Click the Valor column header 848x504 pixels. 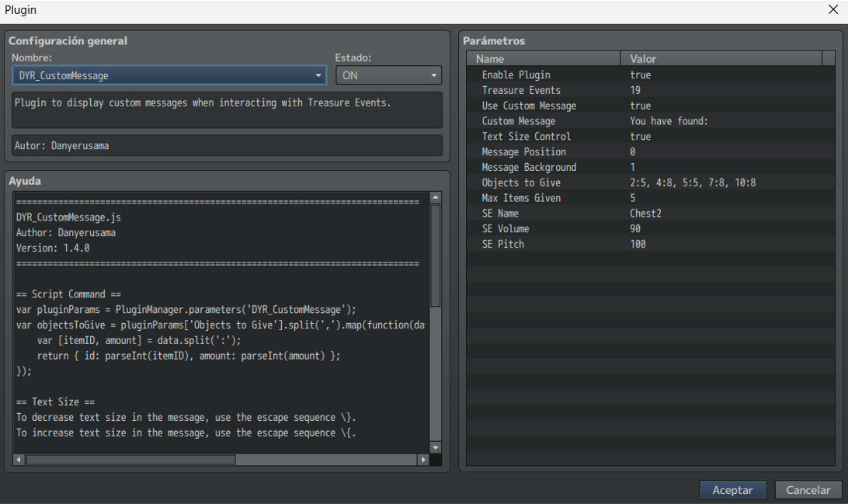click(722, 57)
